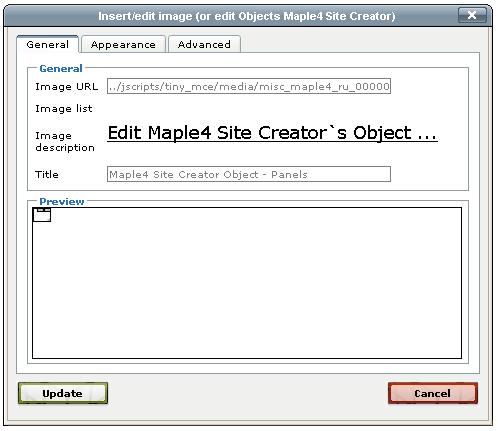Click the Title input field
This screenshot has width=498, height=431.
coord(249,174)
